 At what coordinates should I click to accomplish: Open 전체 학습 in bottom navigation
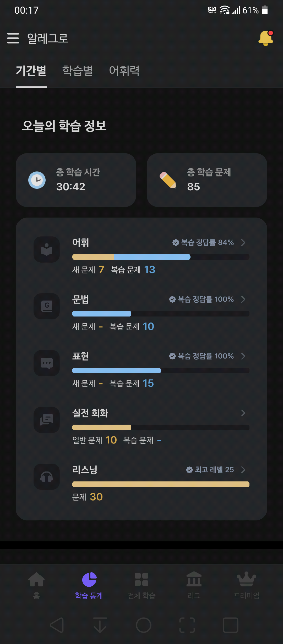pos(141,586)
